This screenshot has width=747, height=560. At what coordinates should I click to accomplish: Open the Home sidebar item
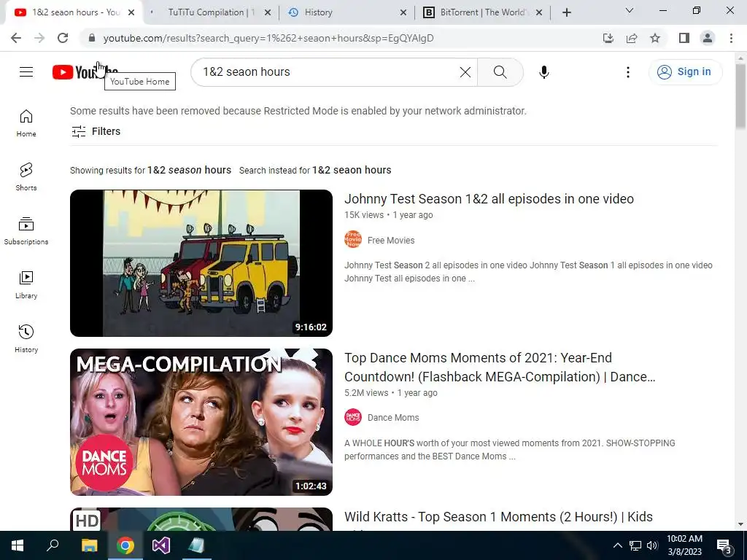click(x=26, y=122)
